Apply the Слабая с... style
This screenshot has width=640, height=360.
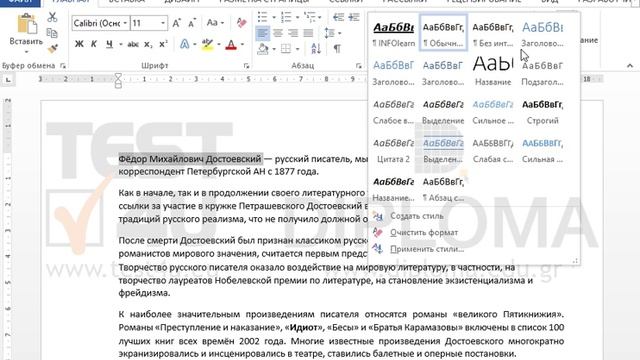493,149
